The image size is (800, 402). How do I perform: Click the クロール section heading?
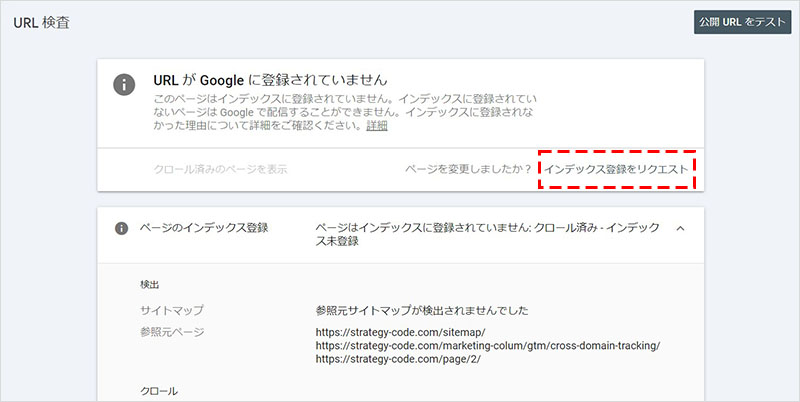click(159, 390)
